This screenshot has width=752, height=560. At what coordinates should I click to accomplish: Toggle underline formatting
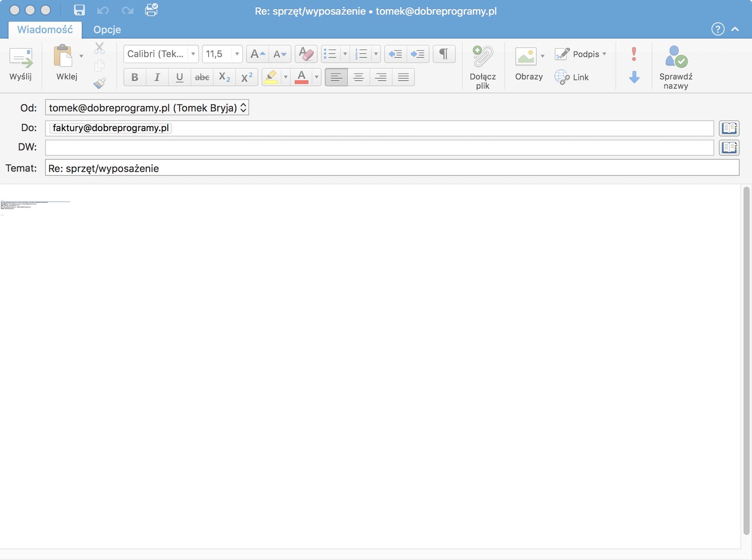tap(179, 77)
